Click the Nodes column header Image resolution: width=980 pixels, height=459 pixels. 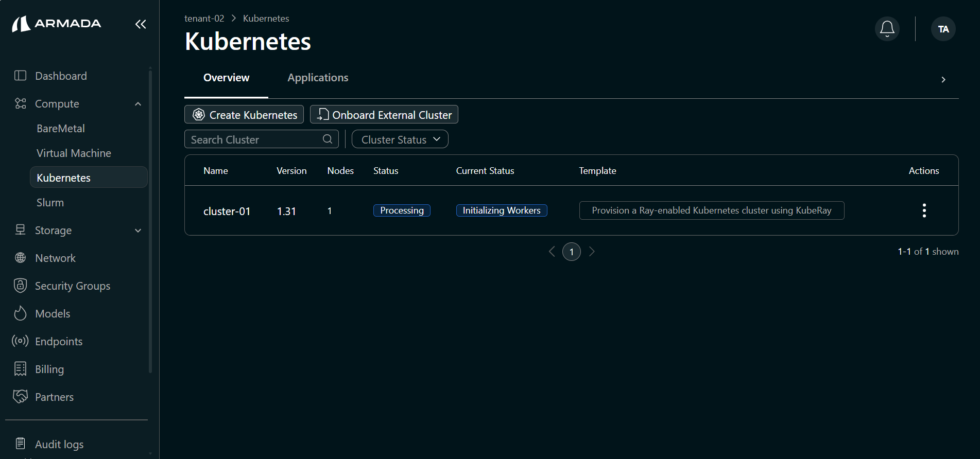[x=340, y=171]
